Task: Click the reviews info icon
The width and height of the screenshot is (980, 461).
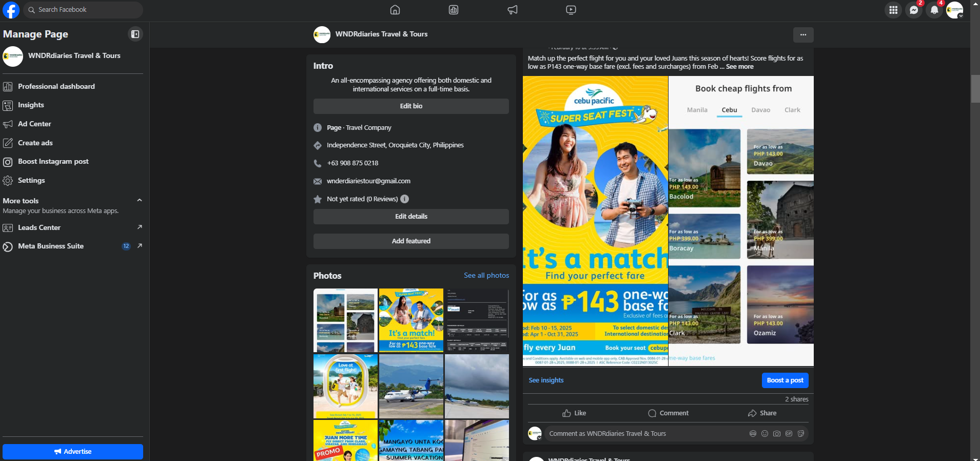Action: 404,199
